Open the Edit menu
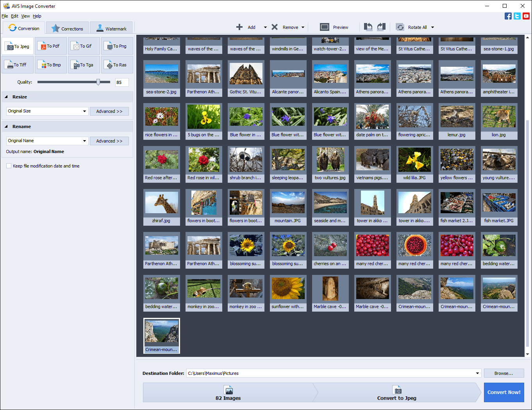Screen dimensions: 532x410 14,16
